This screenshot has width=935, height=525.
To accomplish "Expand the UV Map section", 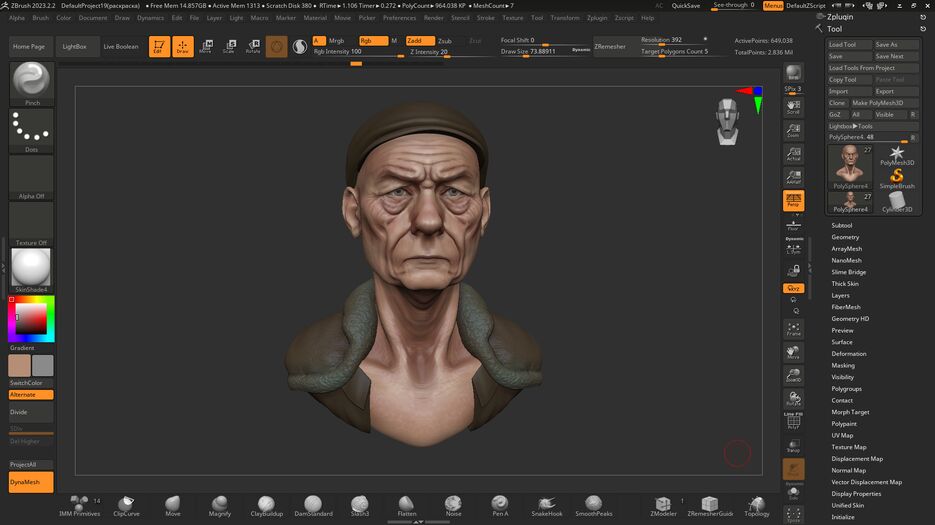I will pyautogui.click(x=842, y=436).
